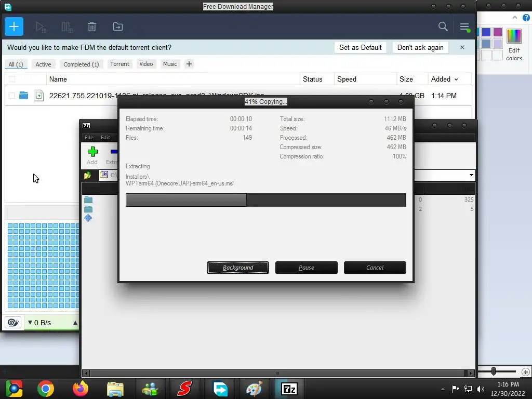Open Paint from the taskbar palette icon
The image size is (532, 399).
(254, 389)
